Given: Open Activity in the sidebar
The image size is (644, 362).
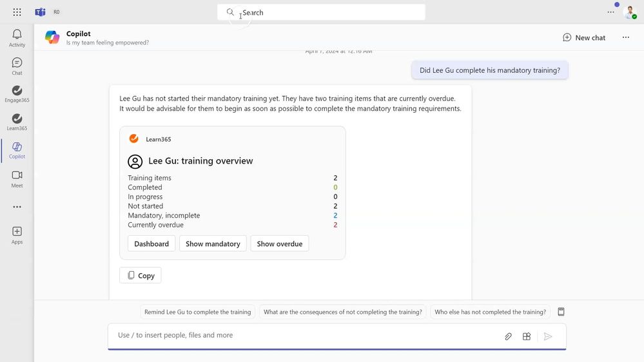Looking at the screenshot, I should [17, 38].
